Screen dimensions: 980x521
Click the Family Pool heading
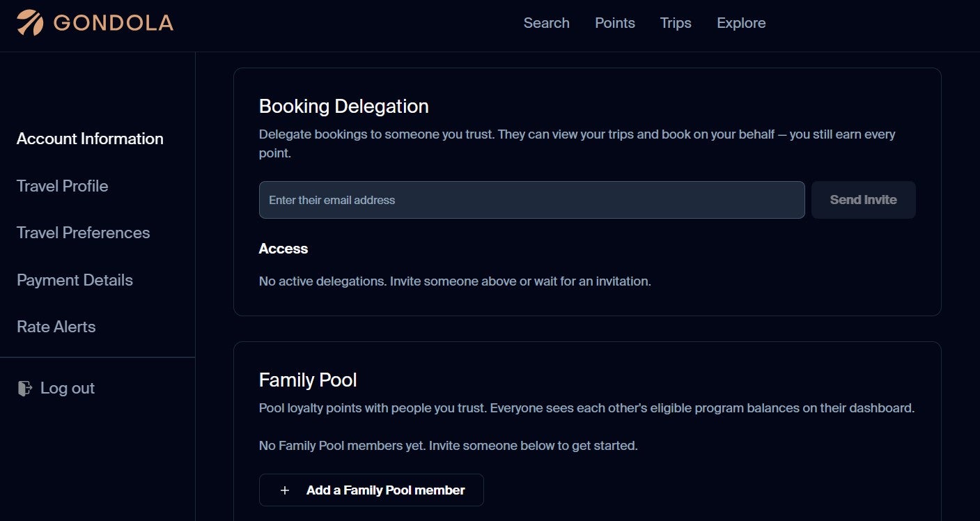pos(308,380)
